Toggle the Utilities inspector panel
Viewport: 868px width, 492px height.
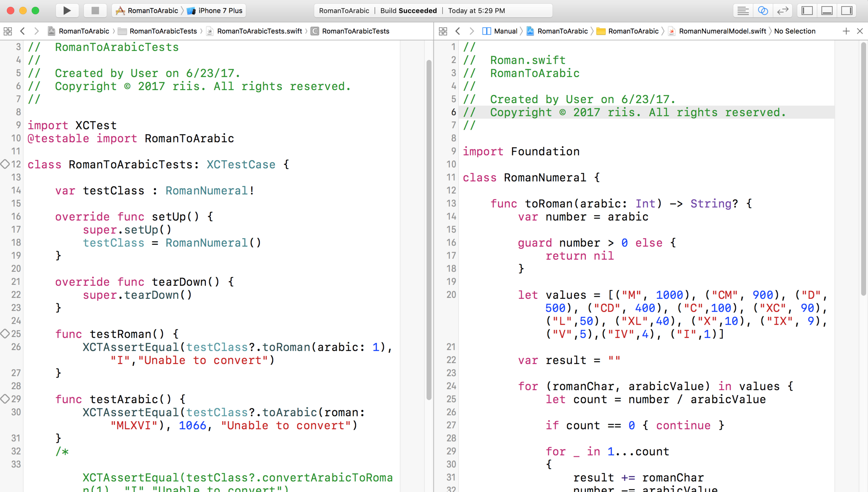847,11
